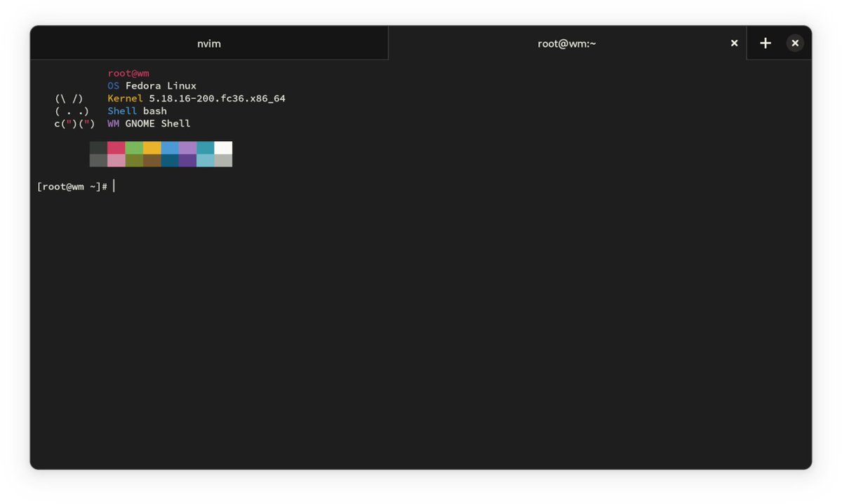The width and height of the screenshot is (842, 504).
Task: Click the white color block
Action: coord(223,148)
